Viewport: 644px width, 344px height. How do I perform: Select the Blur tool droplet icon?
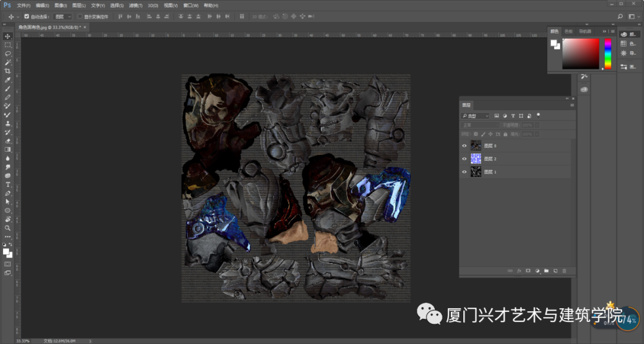(x=7, y=158)
